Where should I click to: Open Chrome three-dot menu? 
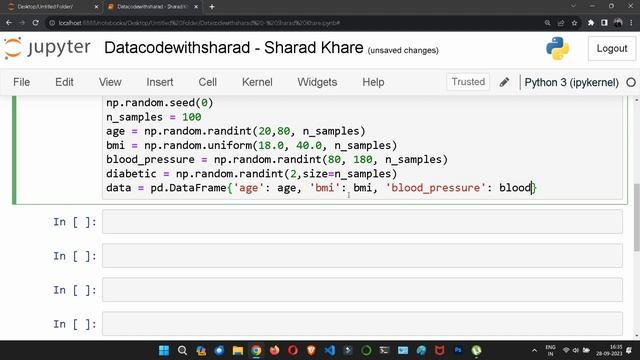click(x=631, y=23)
